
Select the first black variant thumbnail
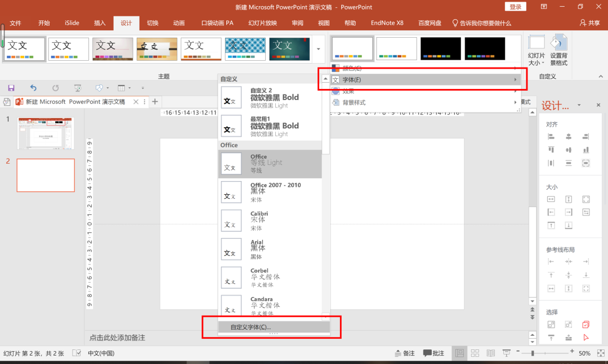[x=440, y=48]
